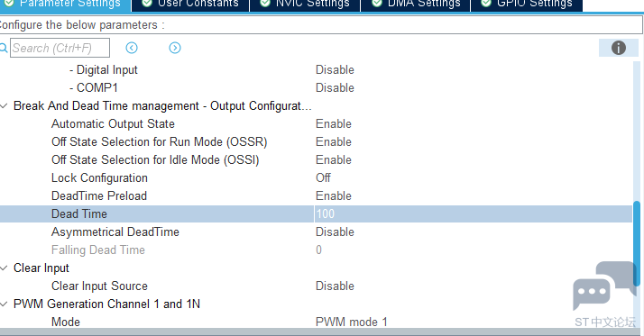
Task: Click the next search result arrow icon
Action: 175,48
